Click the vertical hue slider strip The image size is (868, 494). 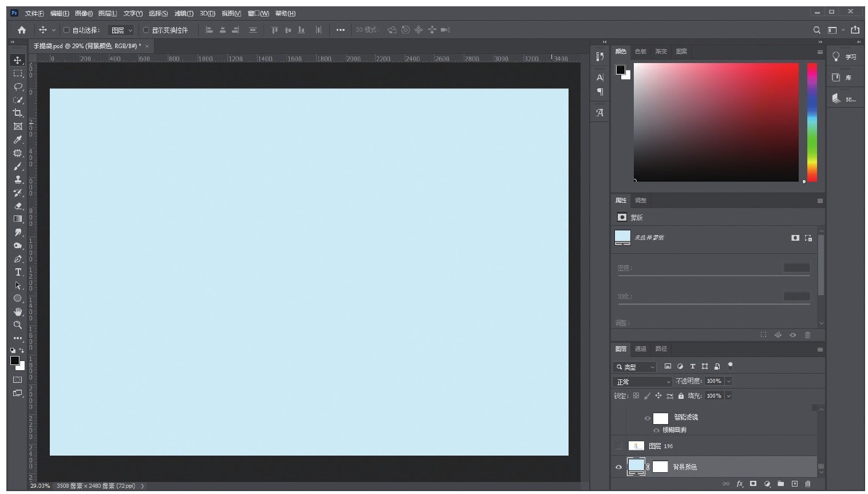(x=812, y=123)
